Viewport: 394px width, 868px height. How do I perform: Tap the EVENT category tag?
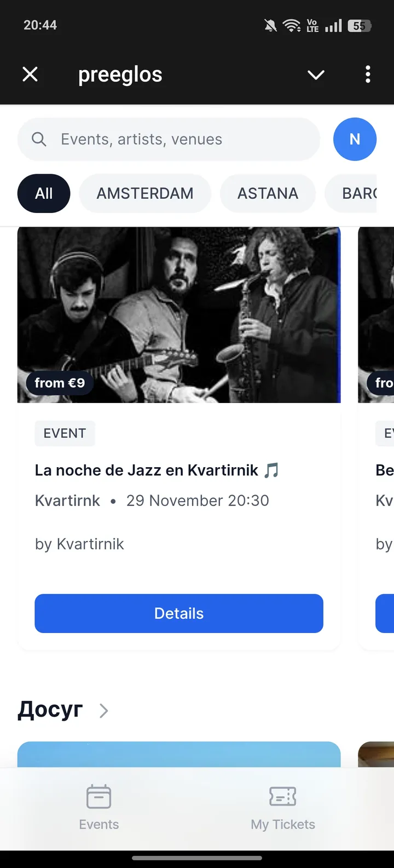65,433
